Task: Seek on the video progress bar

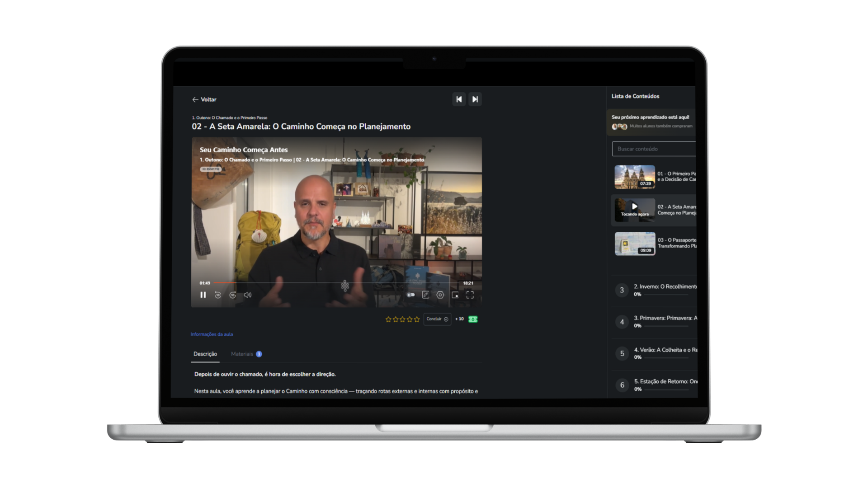Action: (336, 283)
